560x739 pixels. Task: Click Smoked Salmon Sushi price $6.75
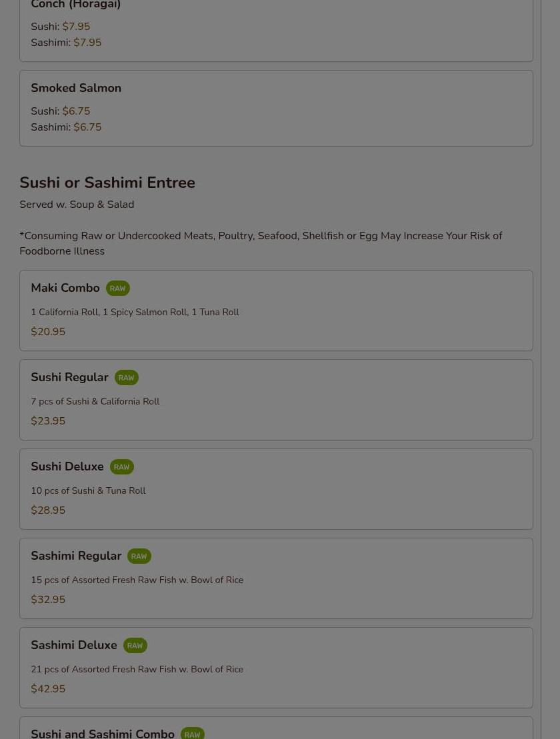76,111
